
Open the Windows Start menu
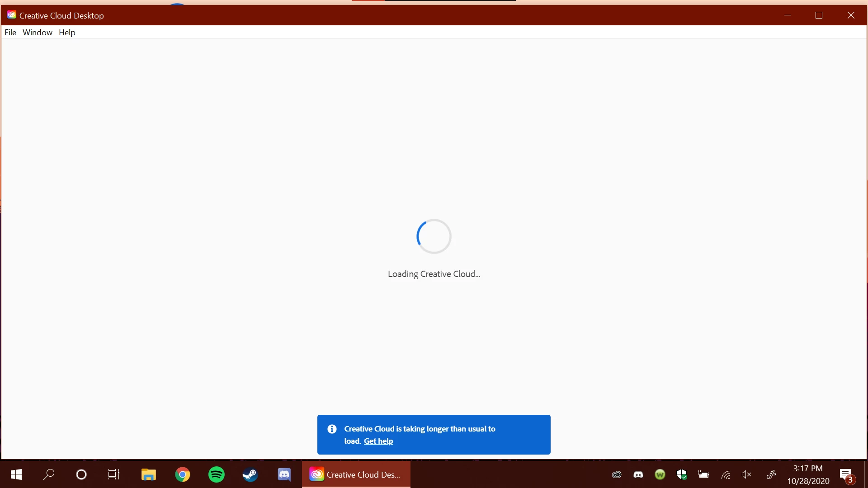16,474
